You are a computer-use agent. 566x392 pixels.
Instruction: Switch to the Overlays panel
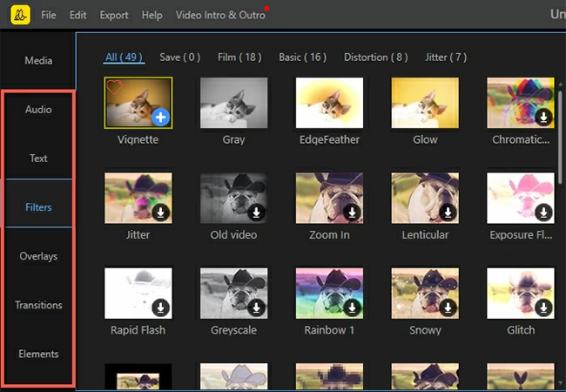[x=38, y=256]
